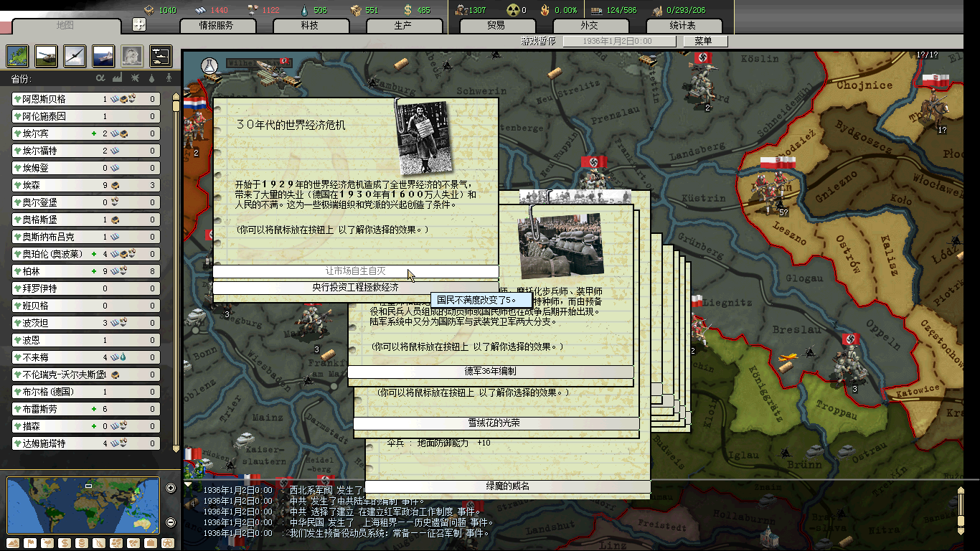The image size is (980, 551).
Task: Click the world economic crisis event photo
Action: 424,137
